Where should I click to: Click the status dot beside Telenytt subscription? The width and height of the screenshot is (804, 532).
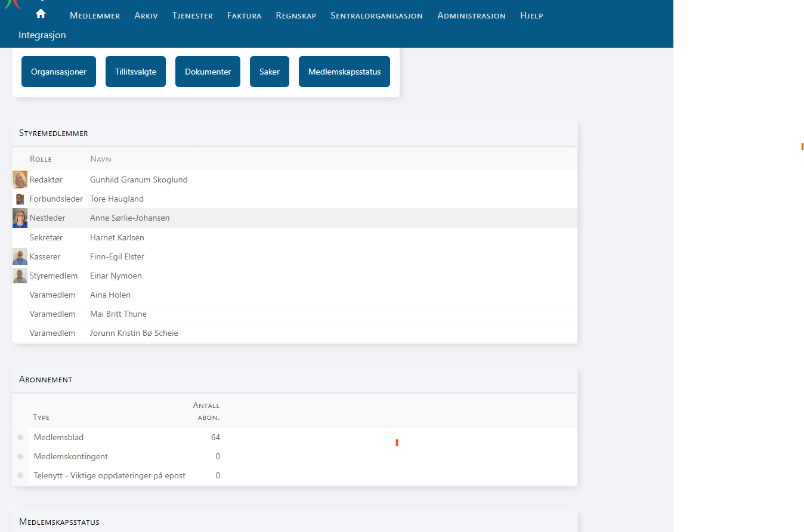[x=20, y=476]
